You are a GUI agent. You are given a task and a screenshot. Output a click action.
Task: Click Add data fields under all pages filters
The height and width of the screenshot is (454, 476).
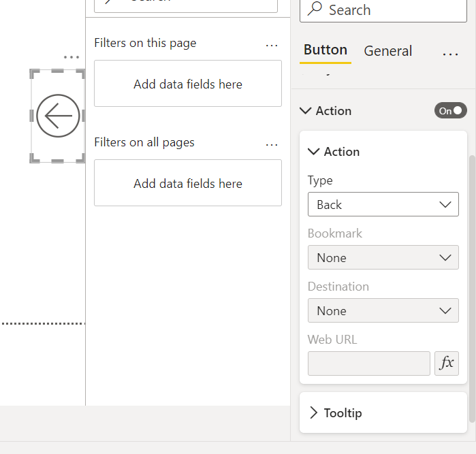click(x=188, y=182)
